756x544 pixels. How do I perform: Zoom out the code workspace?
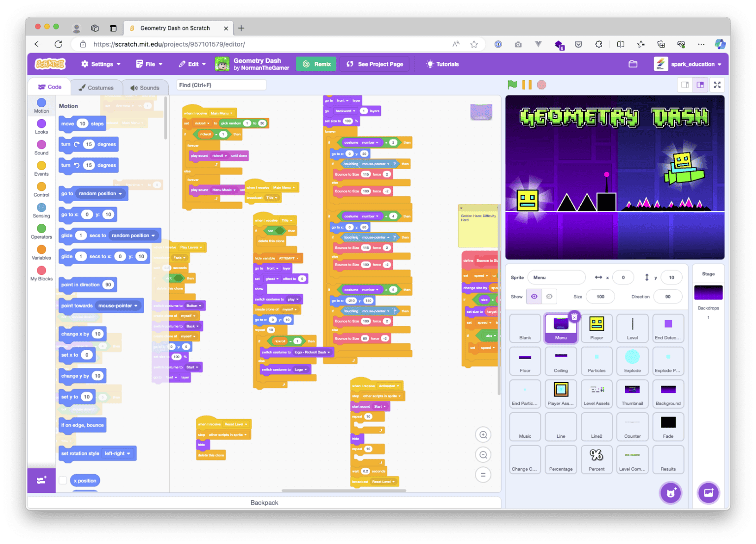pyautogui.click(x=483, y=455)
